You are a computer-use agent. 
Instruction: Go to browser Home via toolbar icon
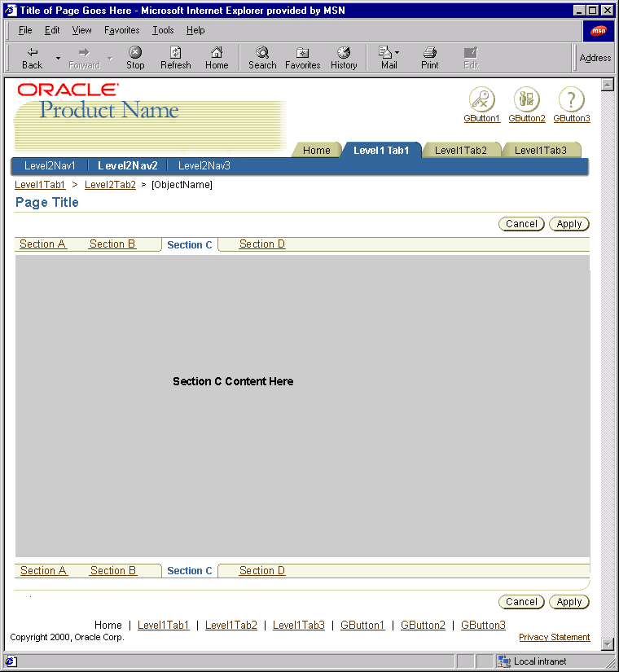click(x=217, y=57)
